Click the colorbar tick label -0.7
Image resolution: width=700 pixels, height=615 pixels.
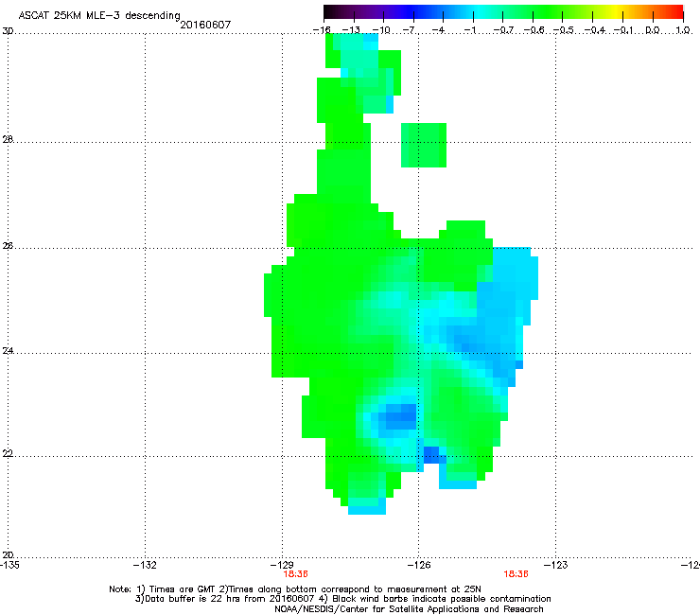click(x=503, y=30)
